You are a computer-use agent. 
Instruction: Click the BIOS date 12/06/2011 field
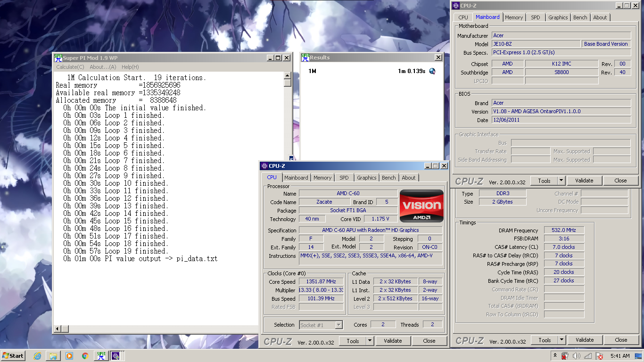coord(561,120)
